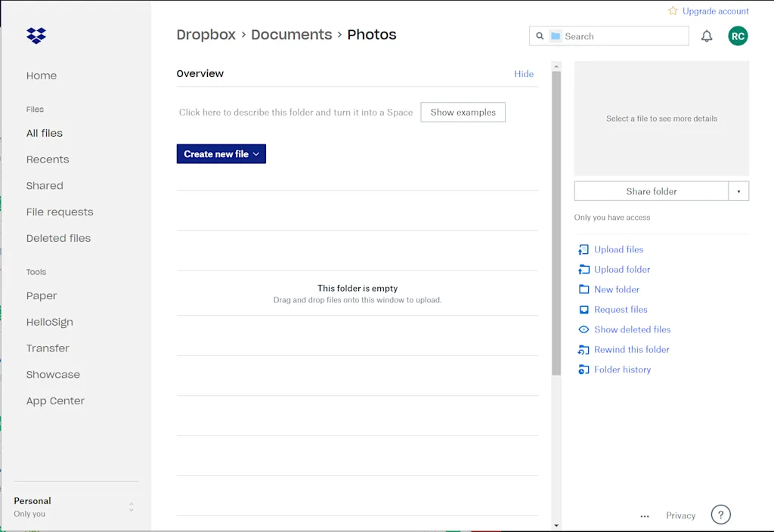774x532 pixels.
Task: Click the folder description placeholder text
Action: point(296,112)
